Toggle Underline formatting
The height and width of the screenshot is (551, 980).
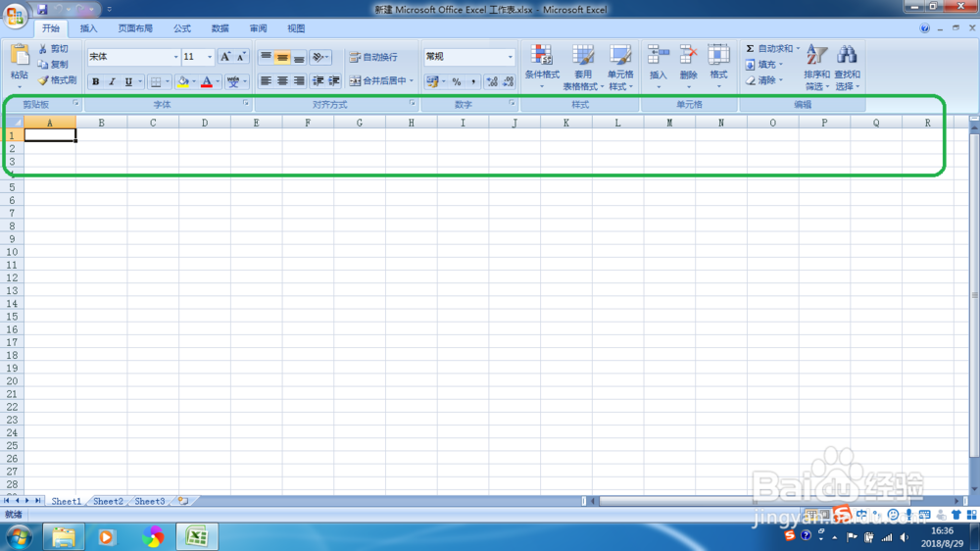128,81
